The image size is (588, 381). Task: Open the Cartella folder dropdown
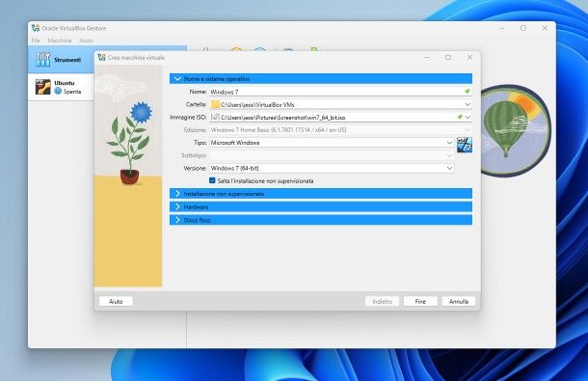[468, 104]
